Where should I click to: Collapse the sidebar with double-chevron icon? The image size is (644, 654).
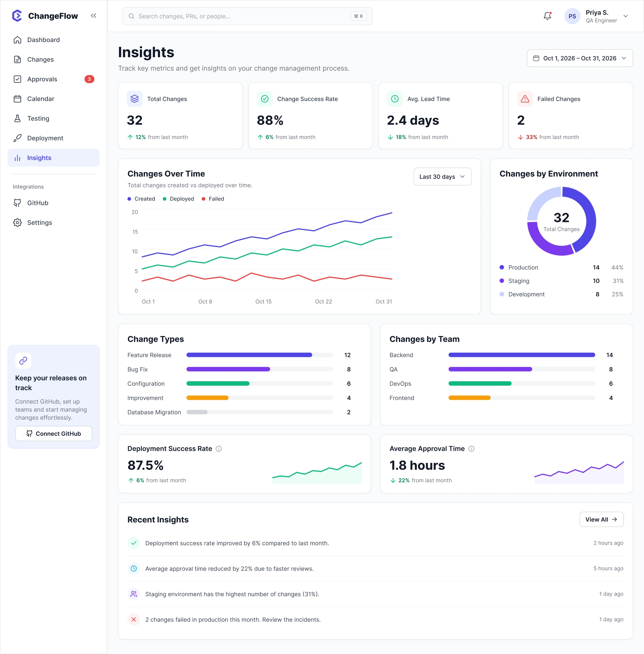(93, 16)
